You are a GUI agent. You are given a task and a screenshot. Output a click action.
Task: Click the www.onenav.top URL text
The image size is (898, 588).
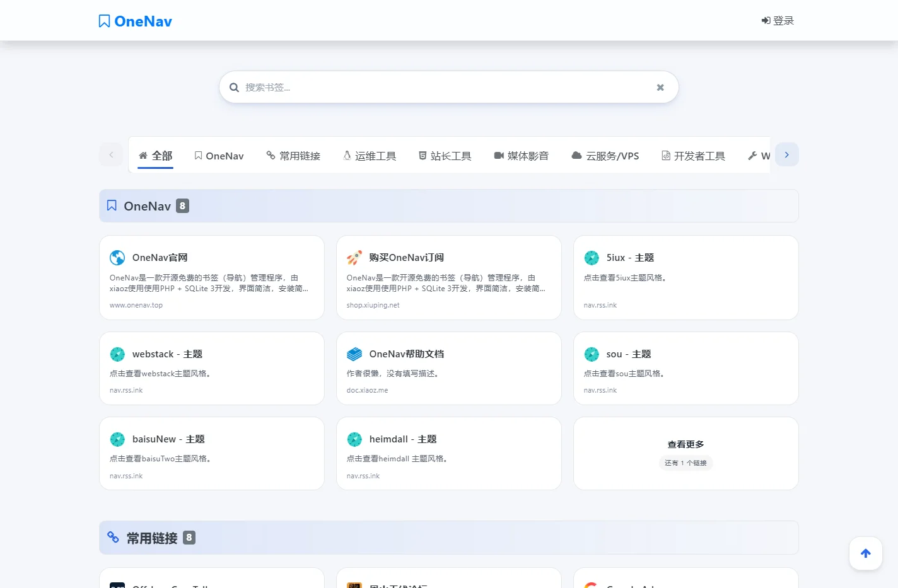click(136, 305)
